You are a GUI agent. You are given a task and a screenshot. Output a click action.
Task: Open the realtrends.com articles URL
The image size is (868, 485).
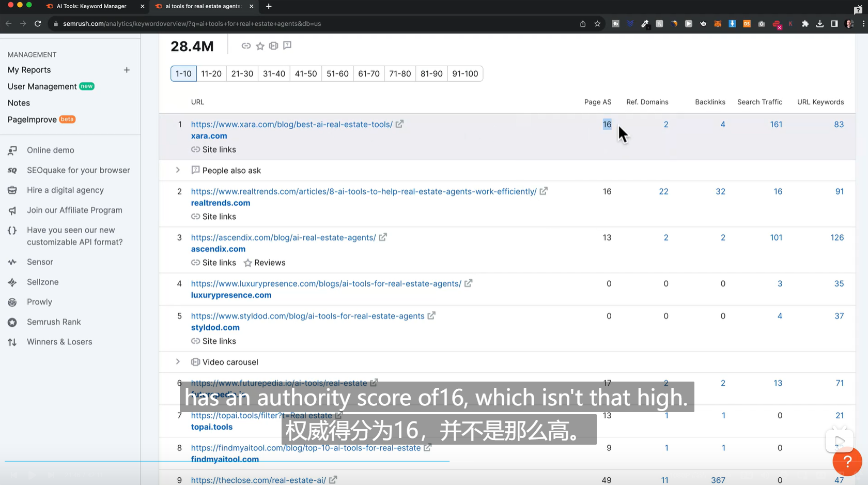(364, 191)
